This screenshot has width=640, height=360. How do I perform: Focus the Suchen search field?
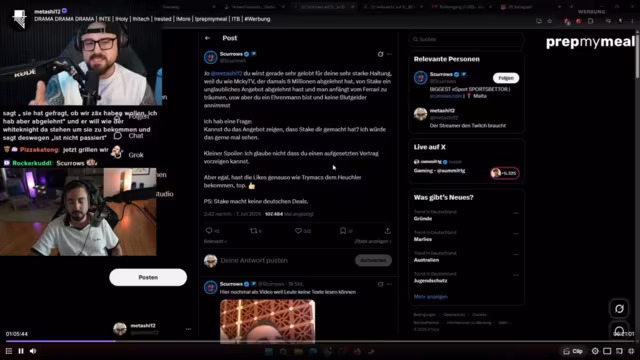click(x=466, y=39)
